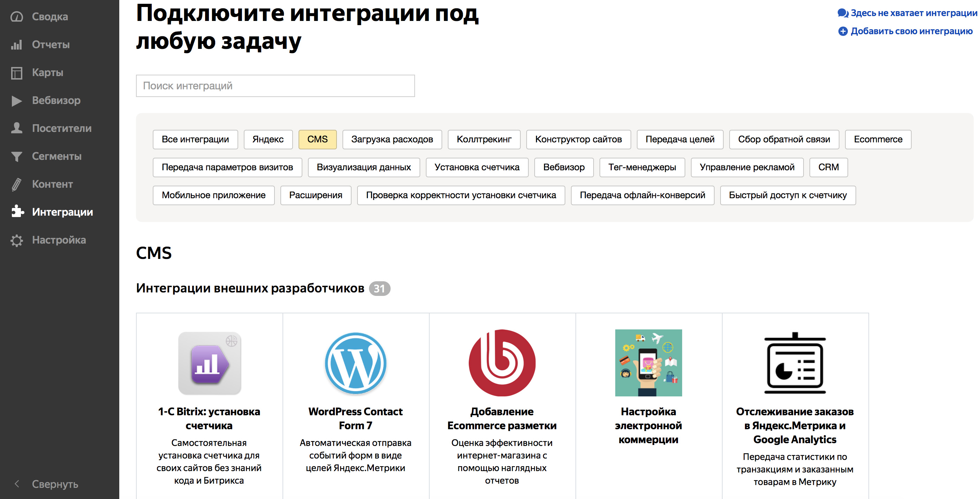980x499 pixels.
Task: Open Добавление Ecommerce разметки title
Action: [x=502, y=419]
